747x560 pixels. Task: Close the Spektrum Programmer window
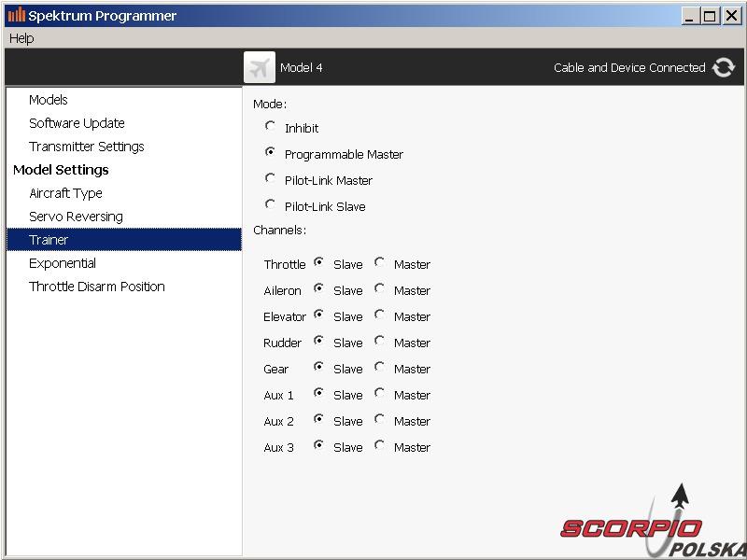[731, 16]
